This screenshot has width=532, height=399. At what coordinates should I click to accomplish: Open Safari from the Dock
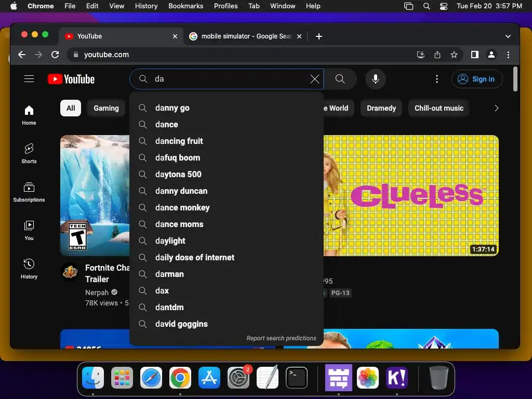[x=151, y=378]
